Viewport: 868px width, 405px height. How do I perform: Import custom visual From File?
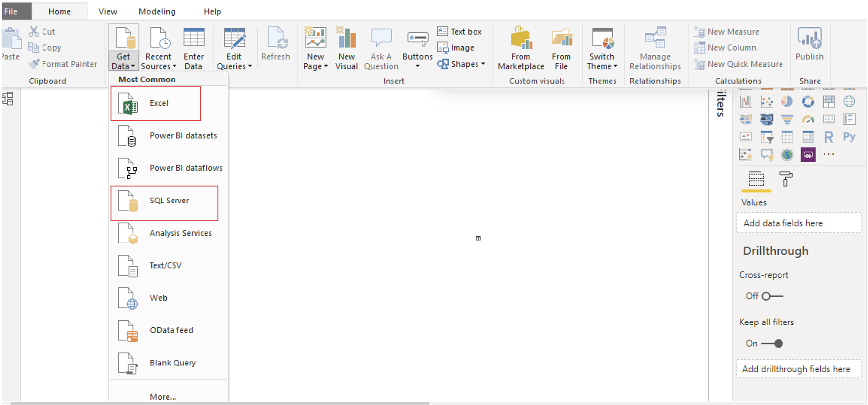(561, 48)
